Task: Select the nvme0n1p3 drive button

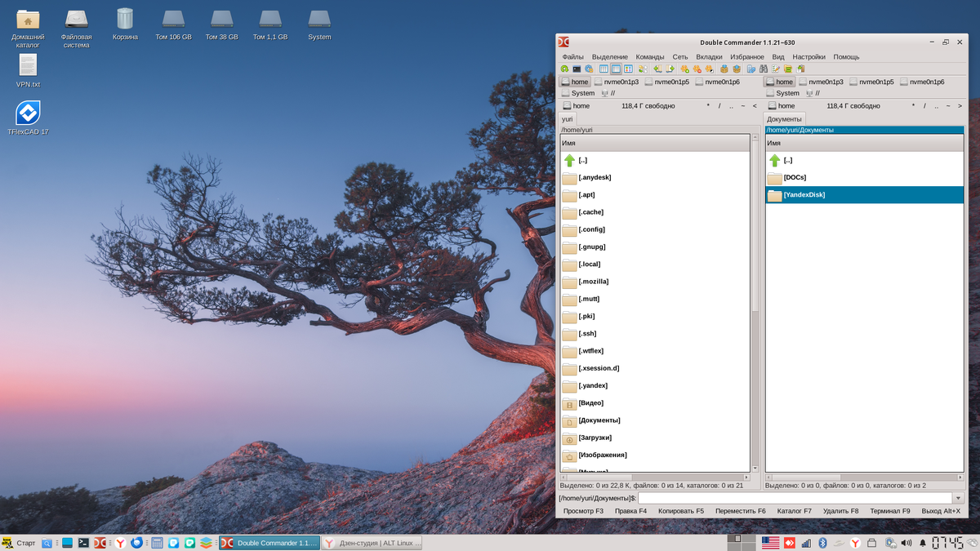Action: tap(621, 82)
